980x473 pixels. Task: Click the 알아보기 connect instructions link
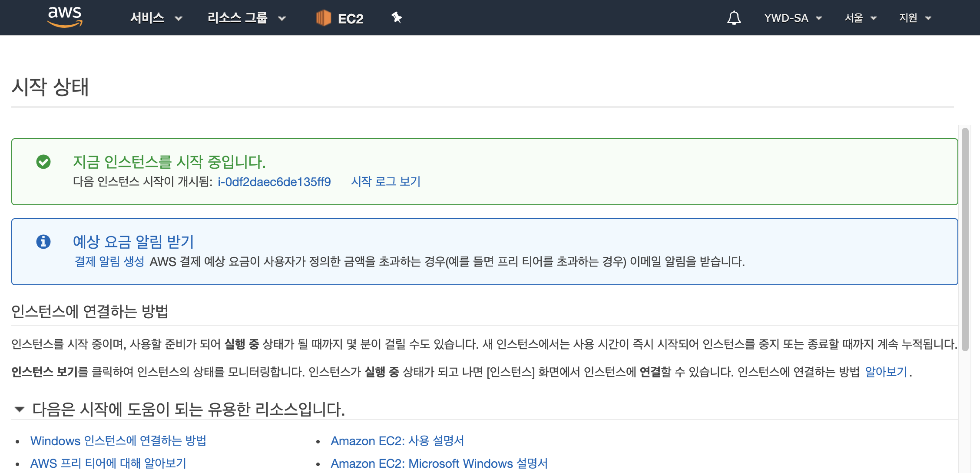[886, 372]
